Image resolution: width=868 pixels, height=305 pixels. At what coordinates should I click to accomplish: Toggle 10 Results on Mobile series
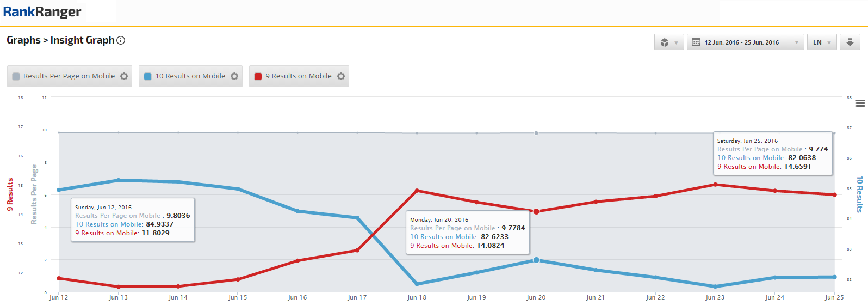[x=190, y=76]
